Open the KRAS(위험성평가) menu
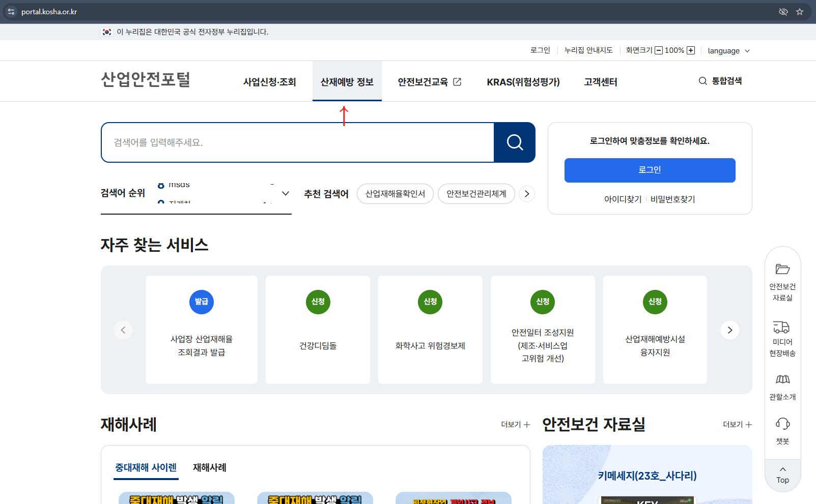 523,82
